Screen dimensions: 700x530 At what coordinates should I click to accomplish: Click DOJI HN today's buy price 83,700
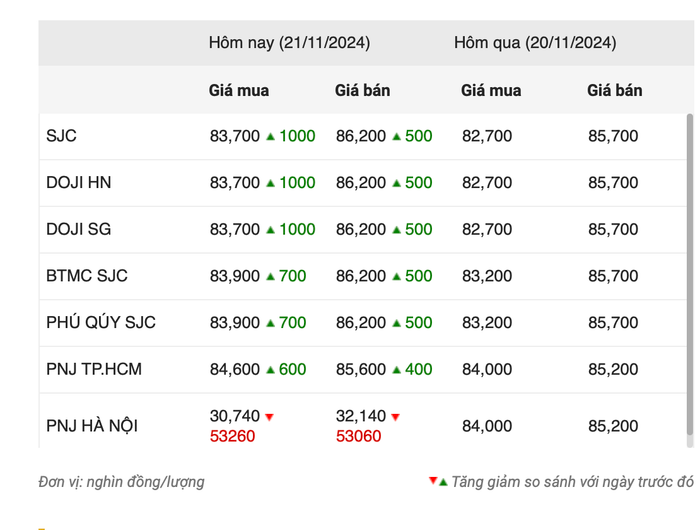click(235, 183)
